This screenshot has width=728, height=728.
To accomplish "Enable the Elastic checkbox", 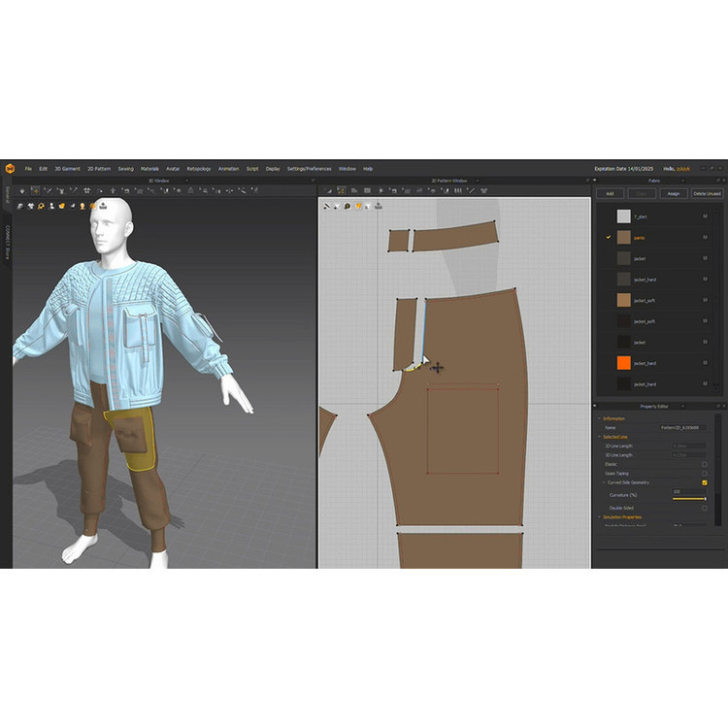I will pyautogui.click(x=704, y=464).
